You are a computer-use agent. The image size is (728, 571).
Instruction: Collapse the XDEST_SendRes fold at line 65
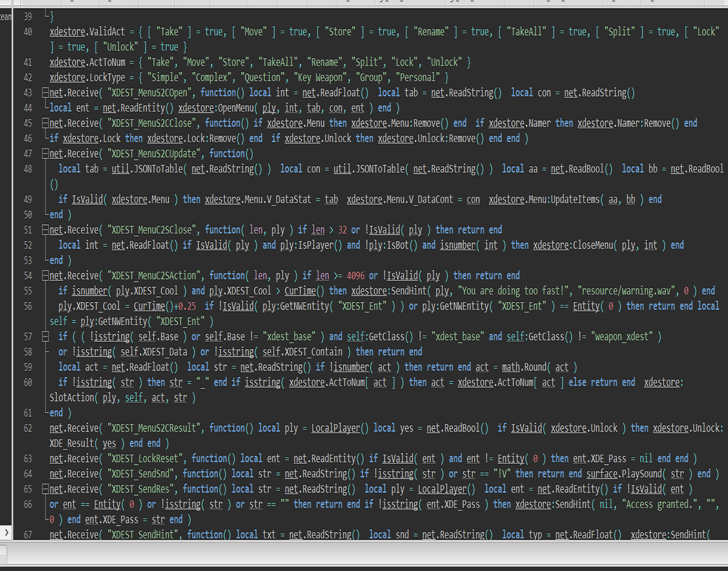45,489
